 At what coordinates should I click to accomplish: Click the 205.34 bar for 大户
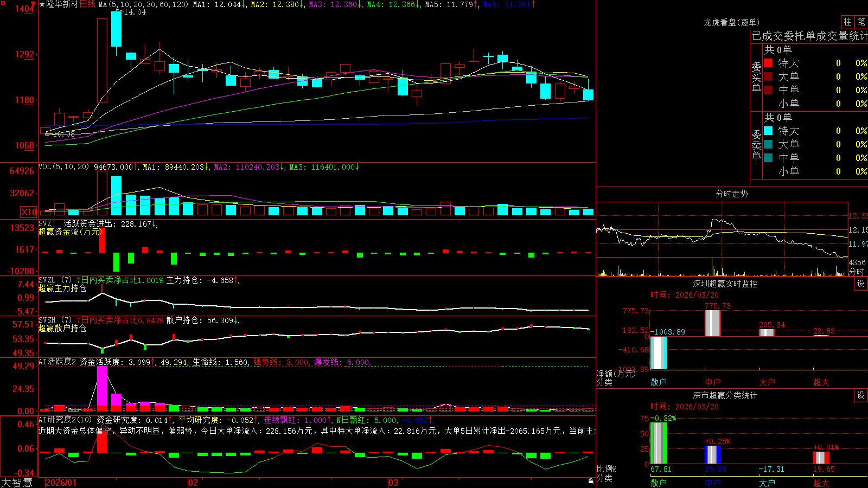point(767,333)
